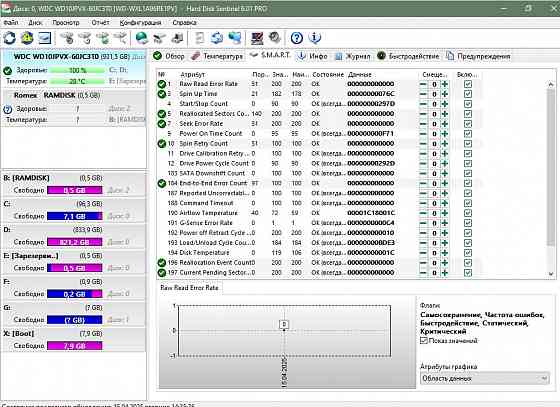Increase offset with plus for Raw Read Error Rate
This screenshot has width=560, height=407.
445,84
